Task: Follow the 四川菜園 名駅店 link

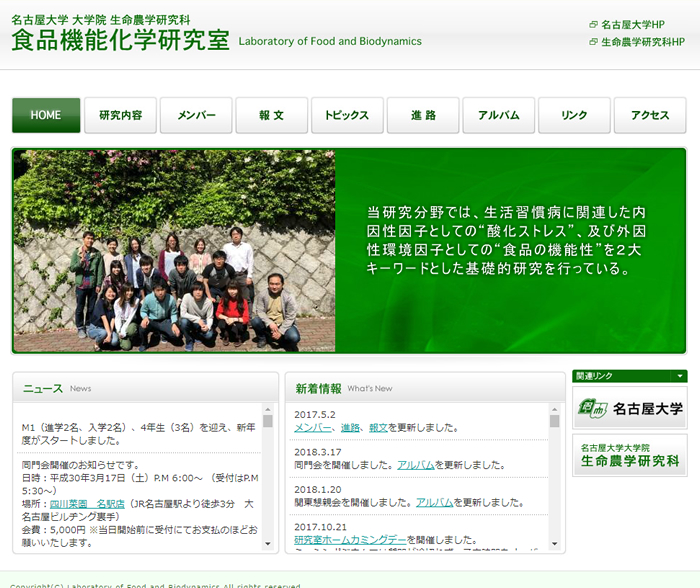Action: click(x=87, y=504)
